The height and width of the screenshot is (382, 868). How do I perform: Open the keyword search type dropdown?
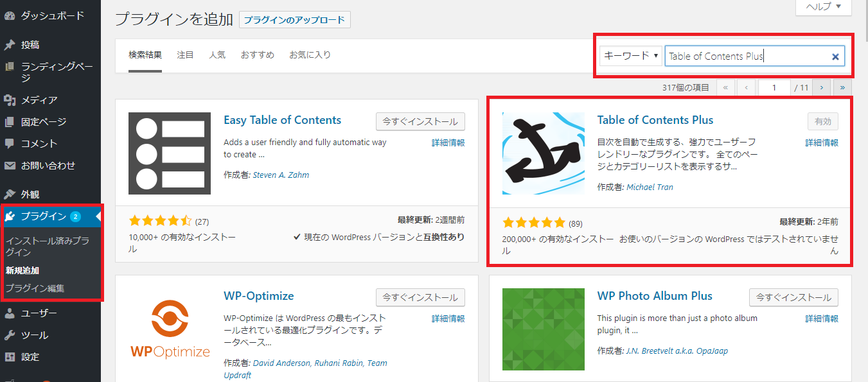point(631,56)
